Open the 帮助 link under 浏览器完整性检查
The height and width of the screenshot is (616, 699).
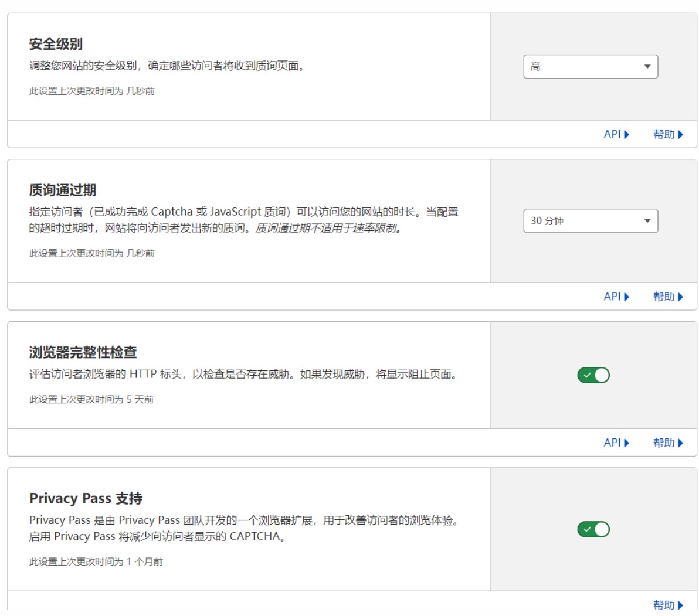tap(664, 443)
